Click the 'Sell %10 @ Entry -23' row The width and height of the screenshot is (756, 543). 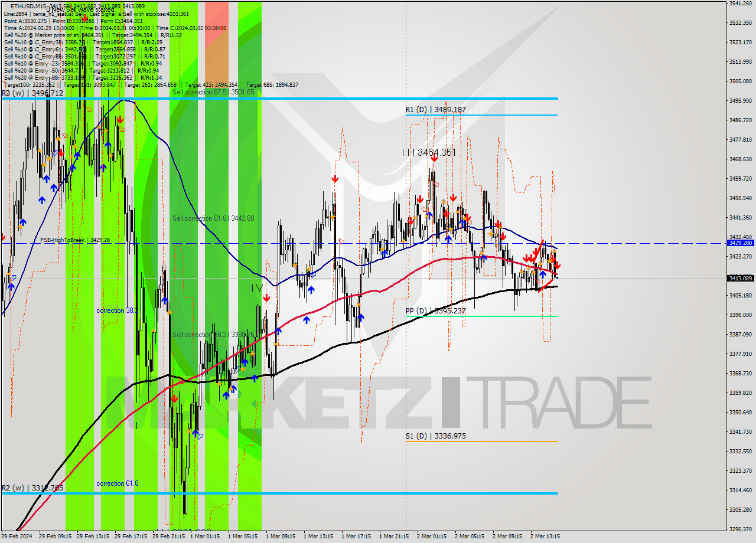(x=83, y=63)
